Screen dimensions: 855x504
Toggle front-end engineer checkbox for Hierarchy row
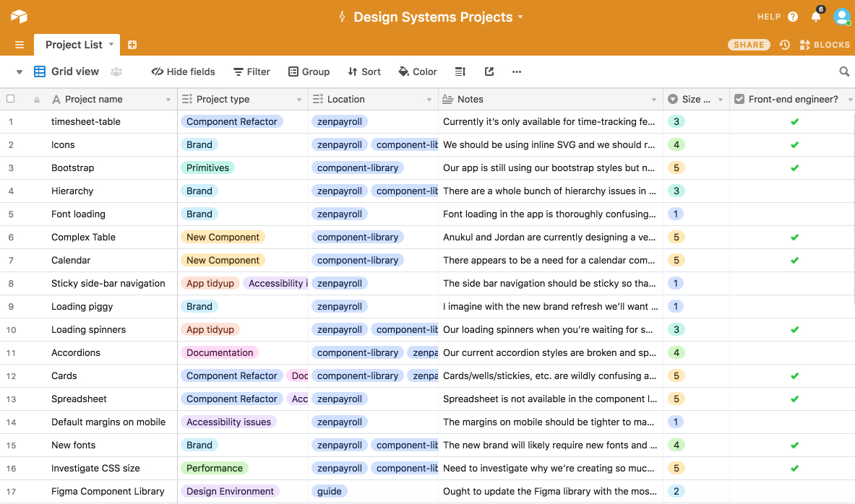pos(794,191)
